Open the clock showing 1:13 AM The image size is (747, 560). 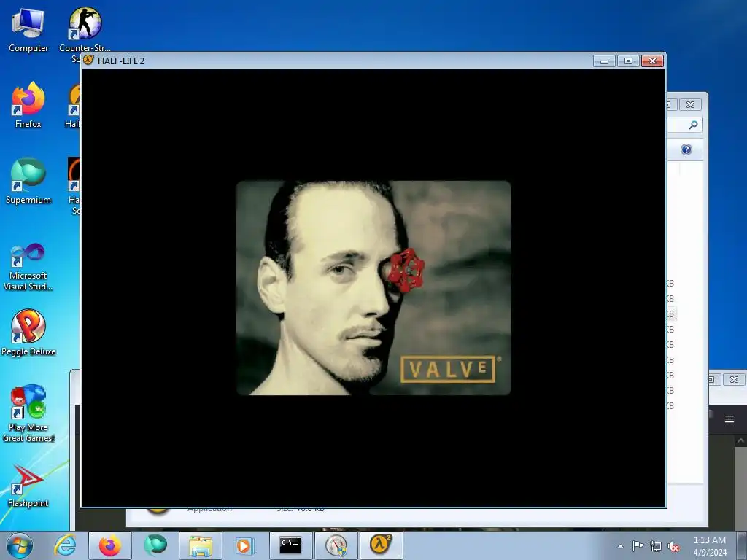(709, 546)
